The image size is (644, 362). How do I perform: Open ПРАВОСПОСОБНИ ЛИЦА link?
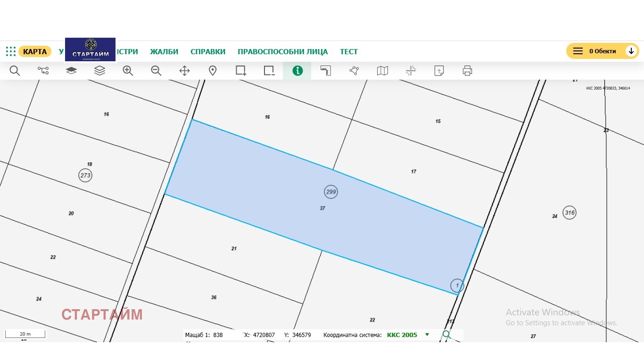[x=282, y=52]
